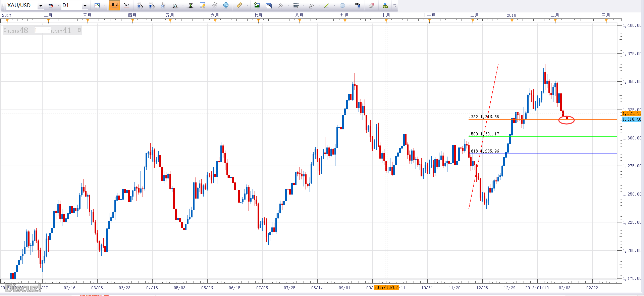Select the ruler measurement tool

tap(239, 5)
